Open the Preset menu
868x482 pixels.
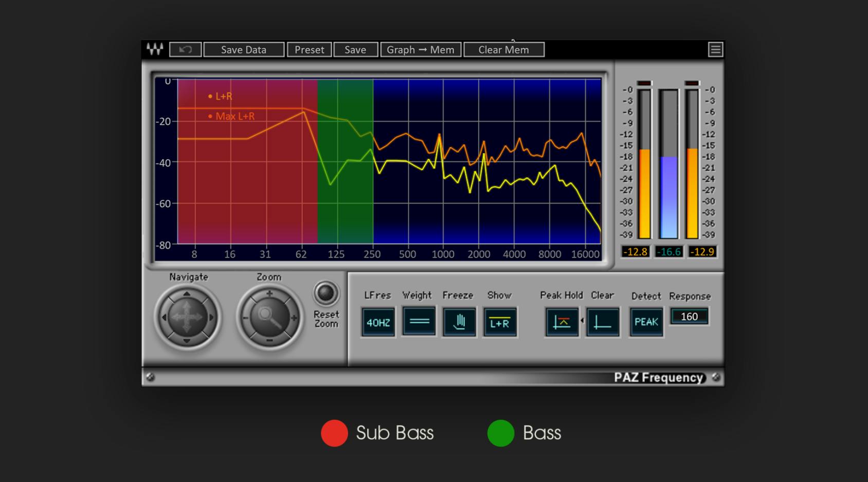(309, 49)
